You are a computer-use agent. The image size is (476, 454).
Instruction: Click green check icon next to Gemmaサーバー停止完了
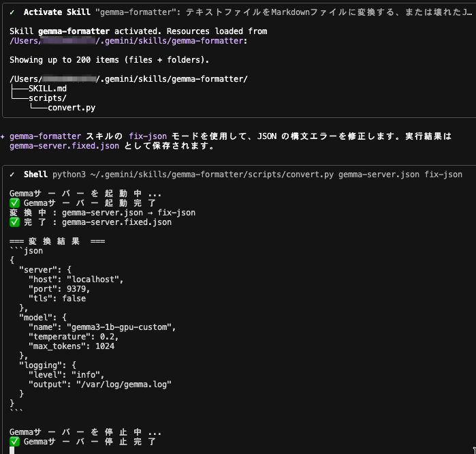click(x=14, y=442)
